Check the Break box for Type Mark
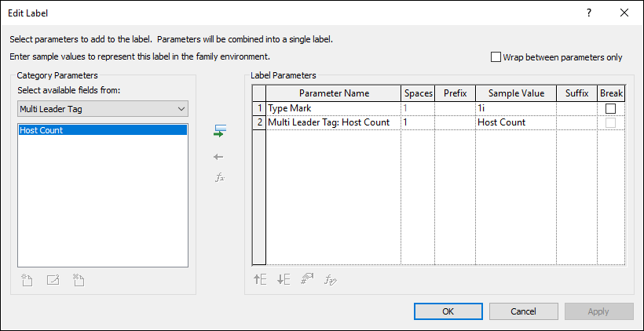 [610, 108]
